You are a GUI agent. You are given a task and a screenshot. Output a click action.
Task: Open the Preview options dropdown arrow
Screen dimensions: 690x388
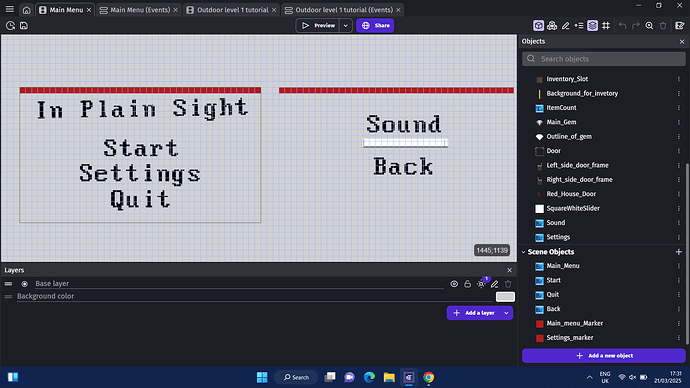[x=346, y=26]
